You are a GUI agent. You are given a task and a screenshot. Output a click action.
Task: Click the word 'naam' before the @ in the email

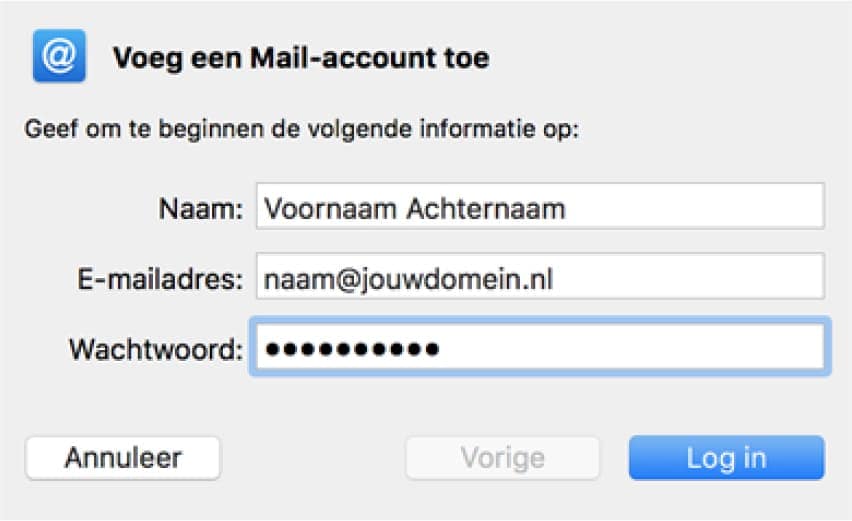(x=292, y=279)
